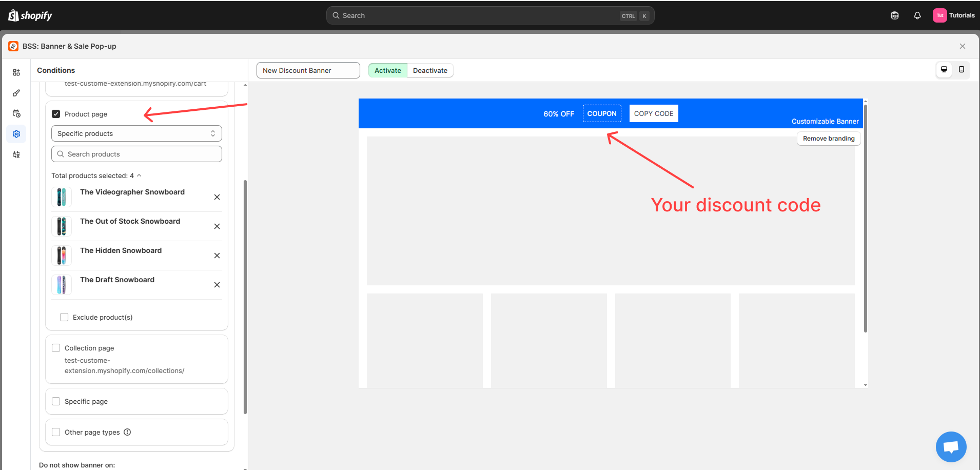The width and height of the screenshot is (980, 470).
Task: Open the Tutorials account menu
Action: [954, 15]
